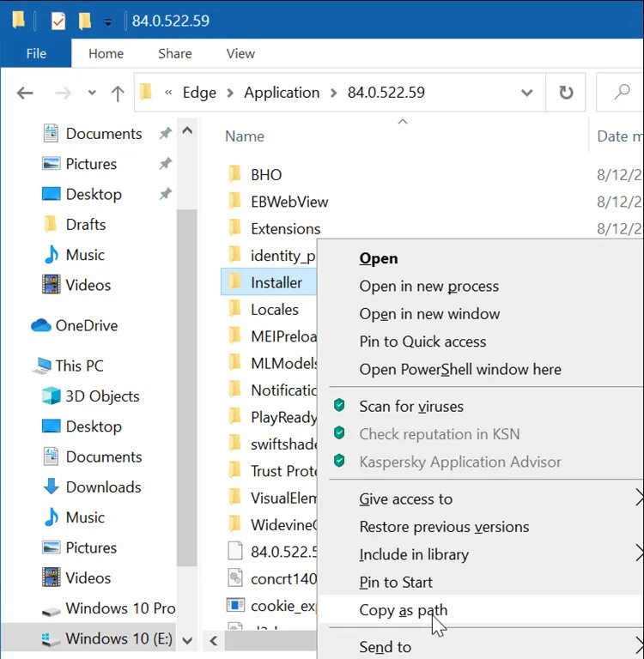
Task: Sort by the Name column header
Action: (x=245, y=136)
